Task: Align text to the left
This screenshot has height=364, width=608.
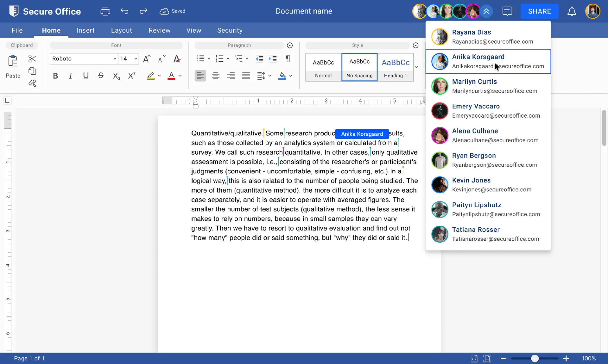Action: [x=200, y=76]
